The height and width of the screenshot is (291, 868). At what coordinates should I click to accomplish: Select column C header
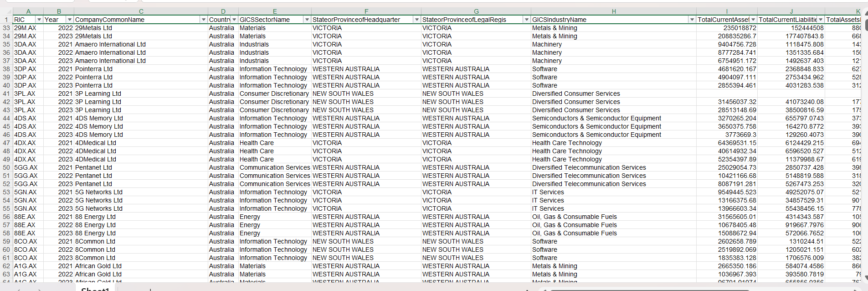tap(141, 11)
